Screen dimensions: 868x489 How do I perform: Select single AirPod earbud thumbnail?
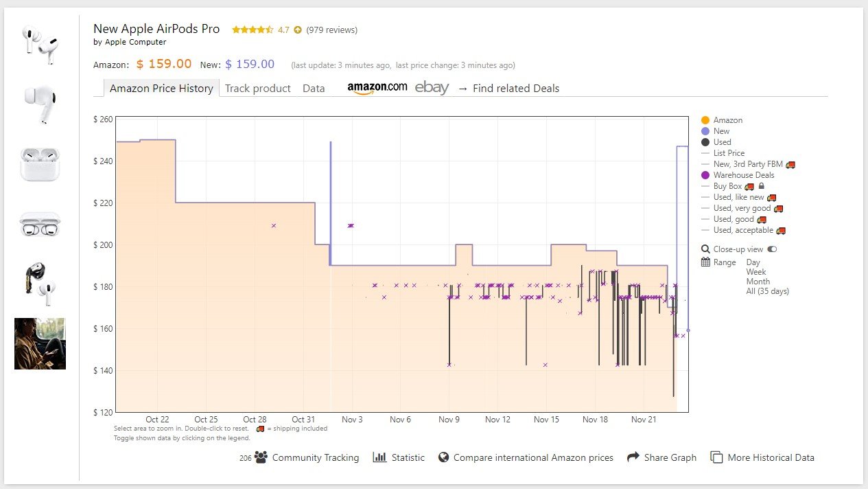point(40,104)
